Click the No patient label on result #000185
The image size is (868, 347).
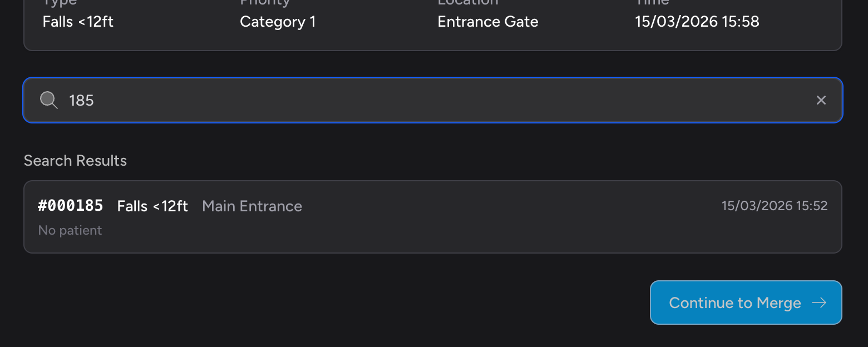tap(70, 230)
